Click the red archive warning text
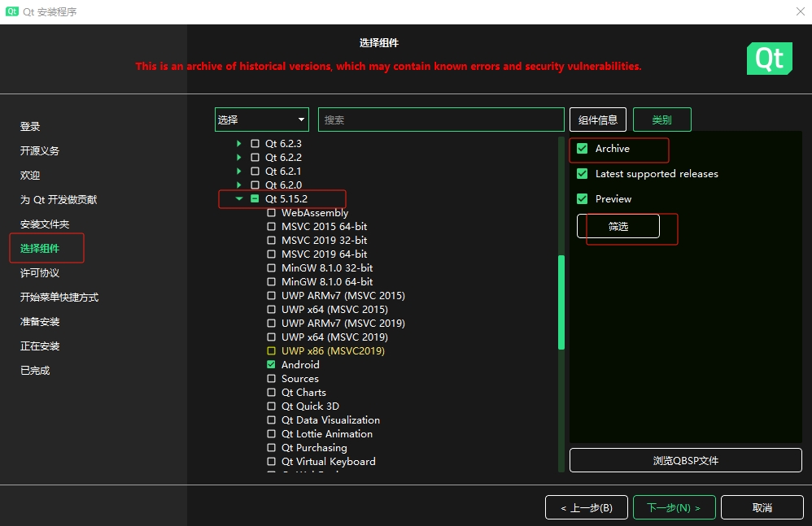The image size is (812, 526). (x=388, y=66)
